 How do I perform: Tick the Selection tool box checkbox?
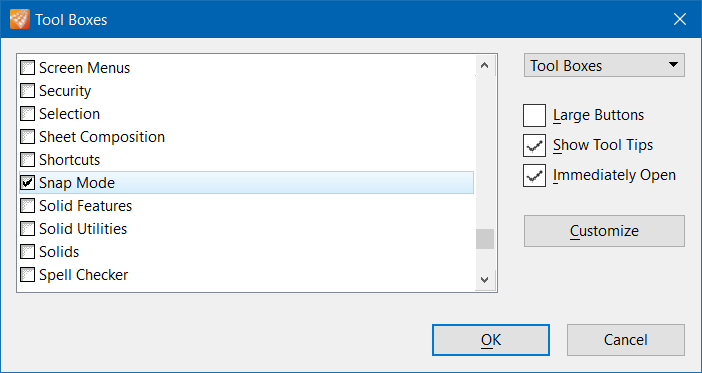[x=28, y=114]
